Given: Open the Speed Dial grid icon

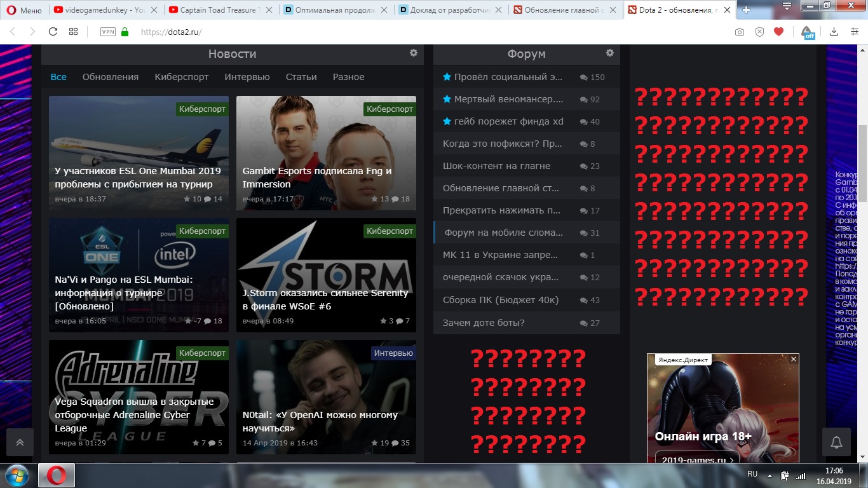Looking at the screenshot, I should pos(74,32).
